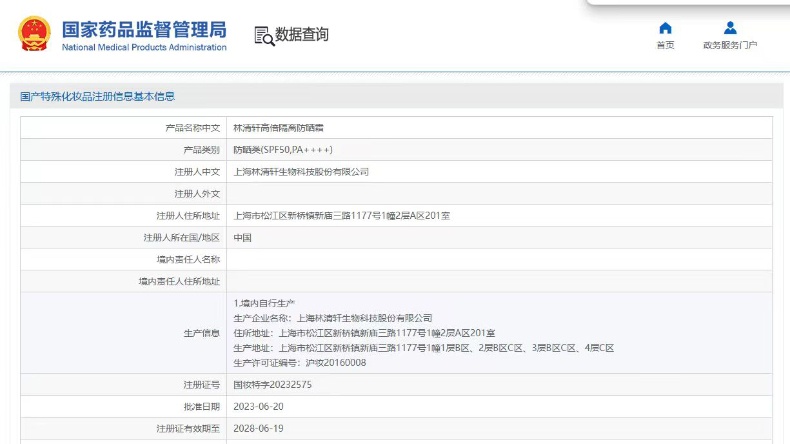This screenshot has width=790, height=444.
Task: Select the 国产特殊化妆品注册信息基本信息 header
Action: click(98, 96)
